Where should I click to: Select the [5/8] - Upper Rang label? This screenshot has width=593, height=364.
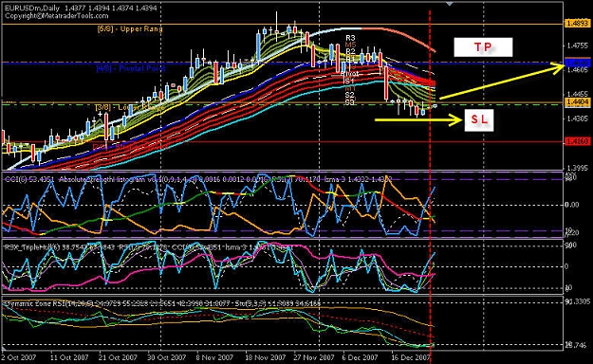click(130, 28)
